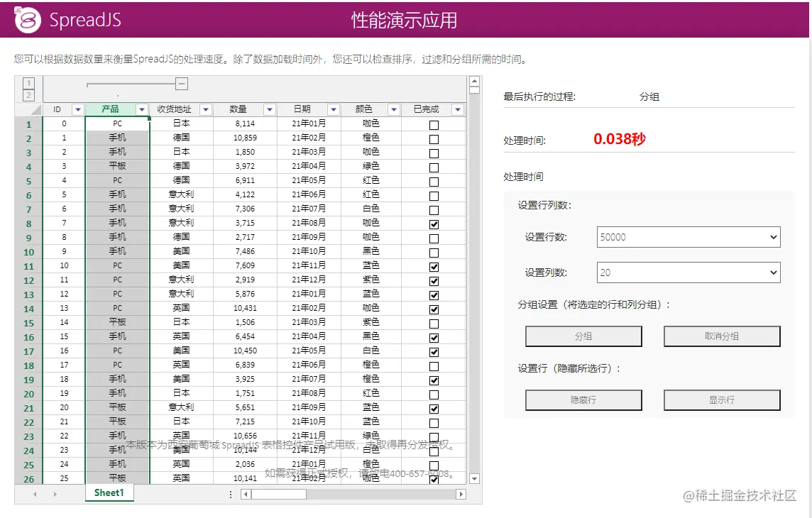This screenshot has width=812, height=518.
Task: Check the 已完成 box in row 2
Action: coord(434,139)
